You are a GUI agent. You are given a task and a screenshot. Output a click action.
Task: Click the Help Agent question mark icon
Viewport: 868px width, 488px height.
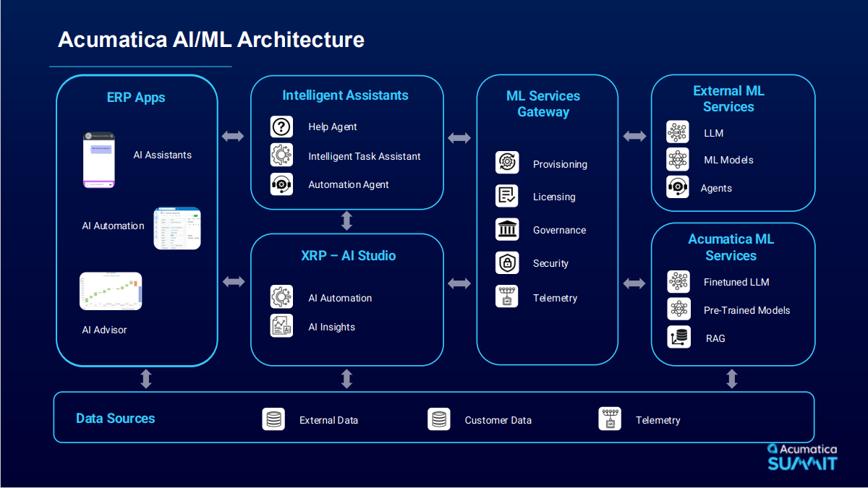(x=281, y=127)
